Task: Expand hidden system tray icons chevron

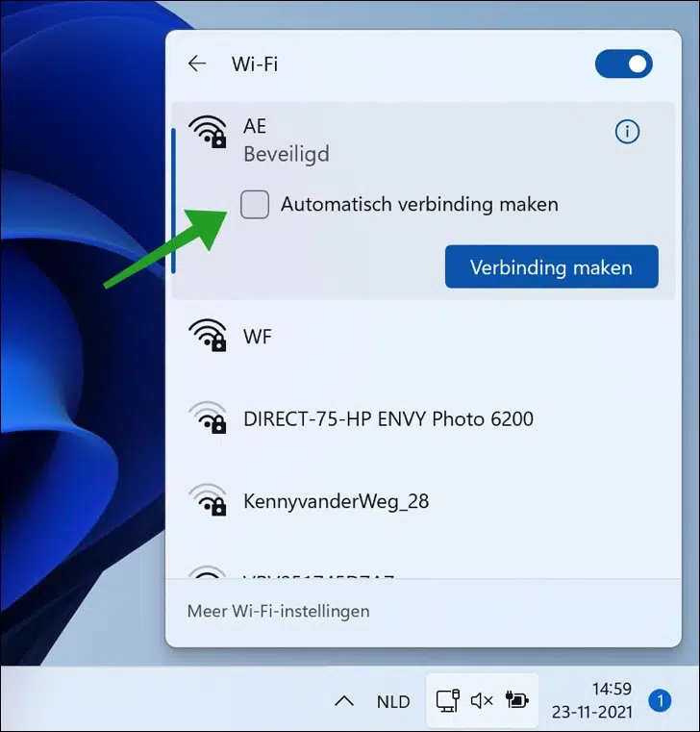Action: pyautogui.click(x=344, y=700)
